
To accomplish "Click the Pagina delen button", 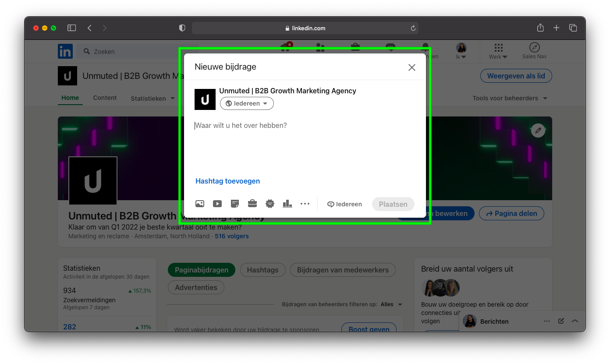I will (x=511, y=214).
